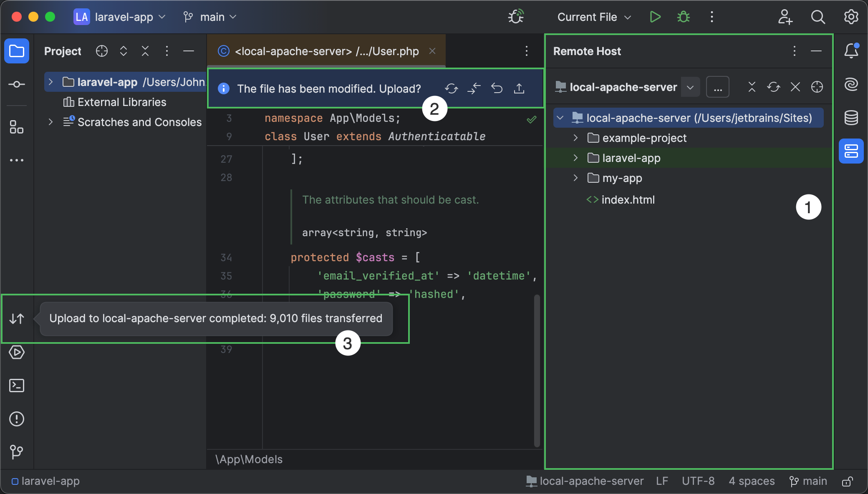Upload the modified User.php file
868x494 pixels.
pos(519,88)
